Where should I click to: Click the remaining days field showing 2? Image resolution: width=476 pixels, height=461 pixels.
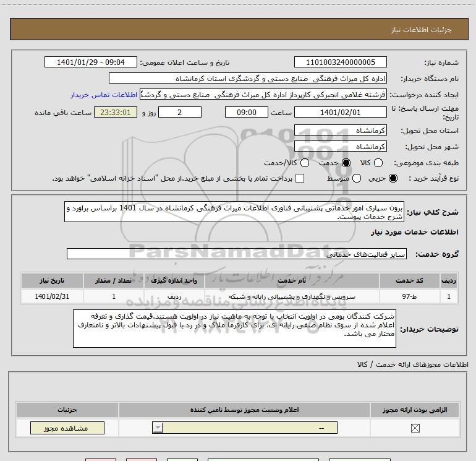point(180,113)
